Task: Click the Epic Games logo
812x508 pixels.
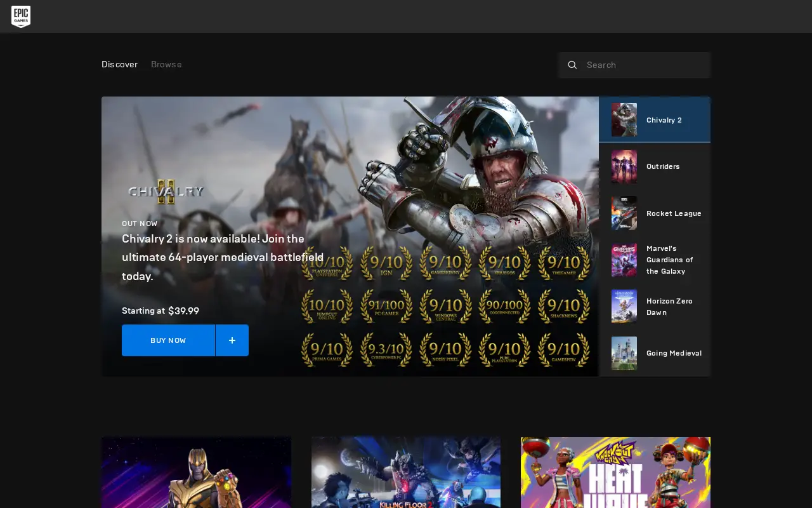Action: 21,17
